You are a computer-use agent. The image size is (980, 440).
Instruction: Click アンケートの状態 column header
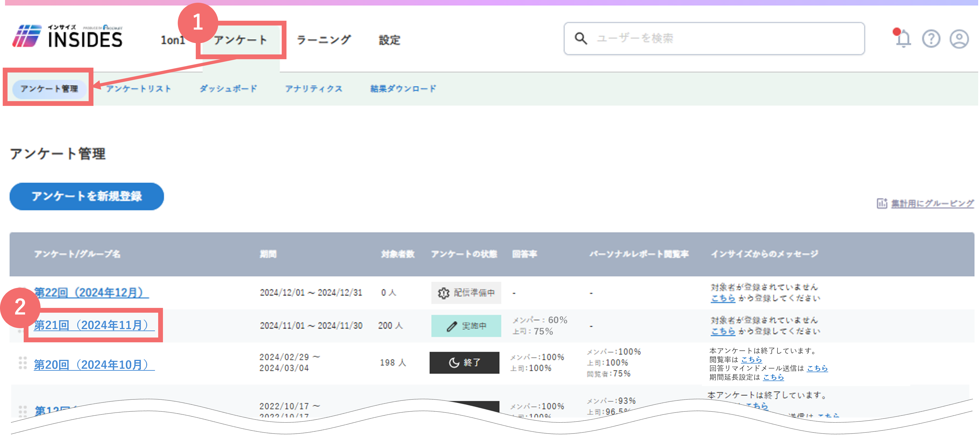[464, 254]
